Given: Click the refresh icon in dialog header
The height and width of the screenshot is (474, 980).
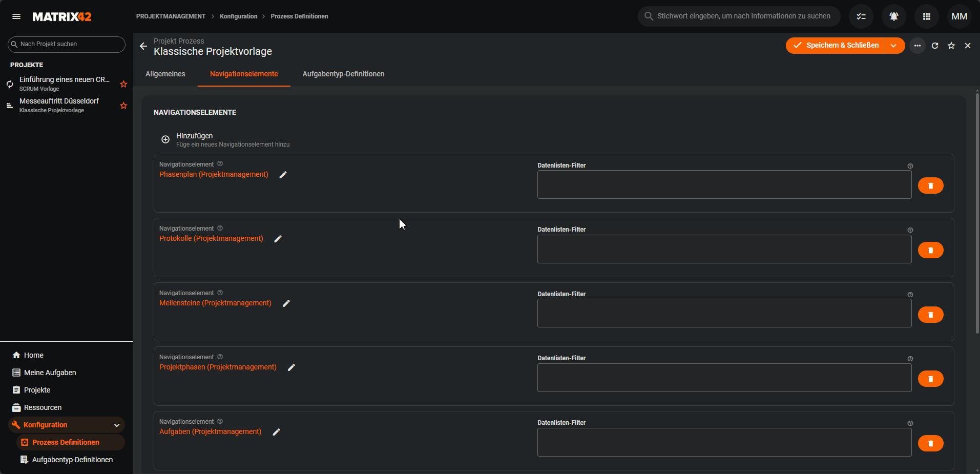Looking at the screenshot, I should pyautogui.click(x=934, y=46).
